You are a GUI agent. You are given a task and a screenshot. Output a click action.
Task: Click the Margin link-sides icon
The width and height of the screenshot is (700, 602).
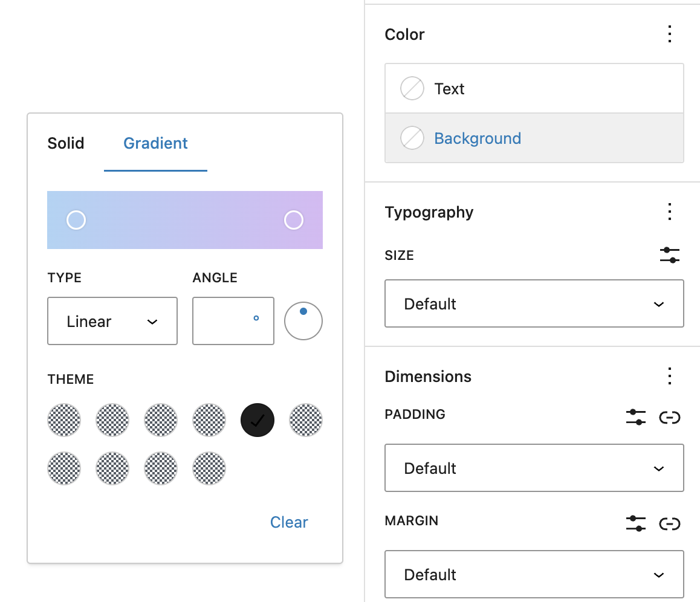670,523
